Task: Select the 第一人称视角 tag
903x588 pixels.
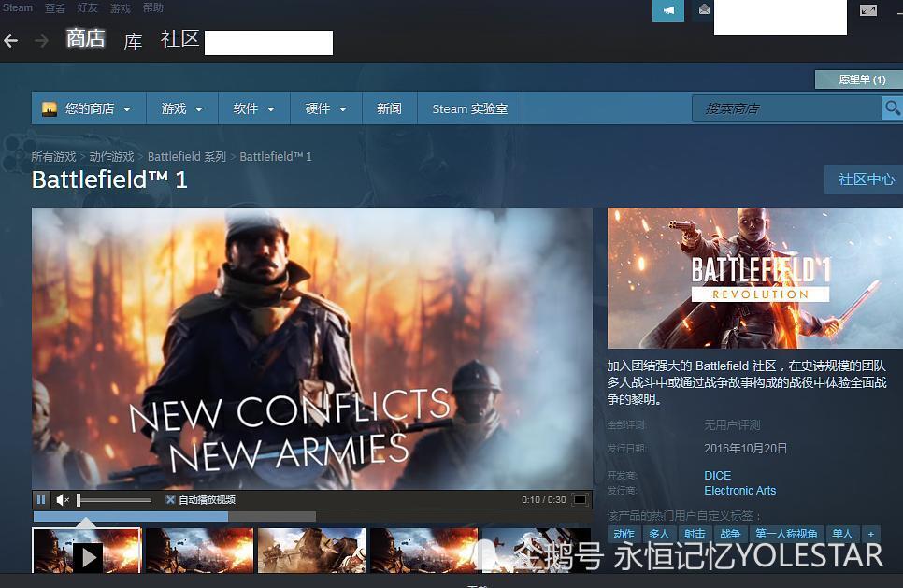Action: click(x=786, y=534)
